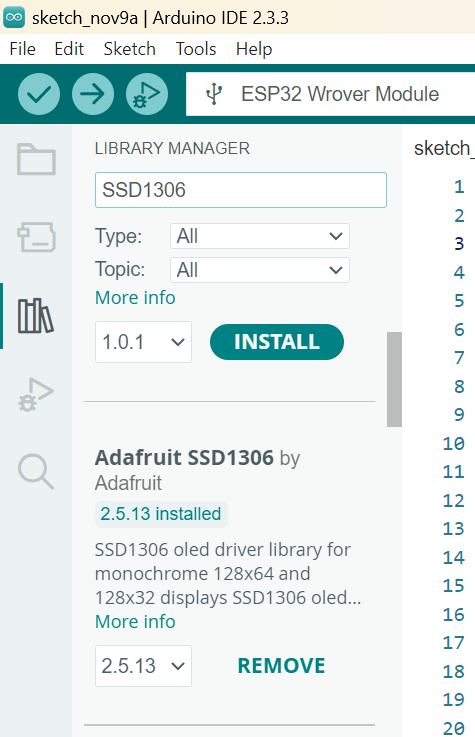Click the USB icon beside the board name
475x737 pixels.
(214, 94)
